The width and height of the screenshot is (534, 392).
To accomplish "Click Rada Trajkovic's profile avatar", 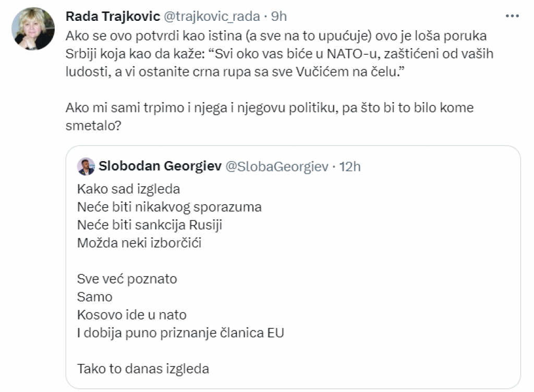I will (34, 29).
